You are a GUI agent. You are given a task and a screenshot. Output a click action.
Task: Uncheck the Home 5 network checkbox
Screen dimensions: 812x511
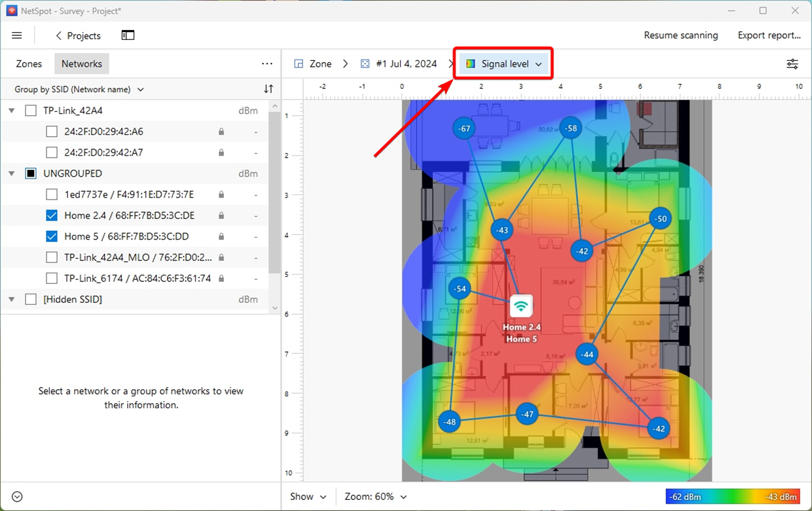coord(52,236)
